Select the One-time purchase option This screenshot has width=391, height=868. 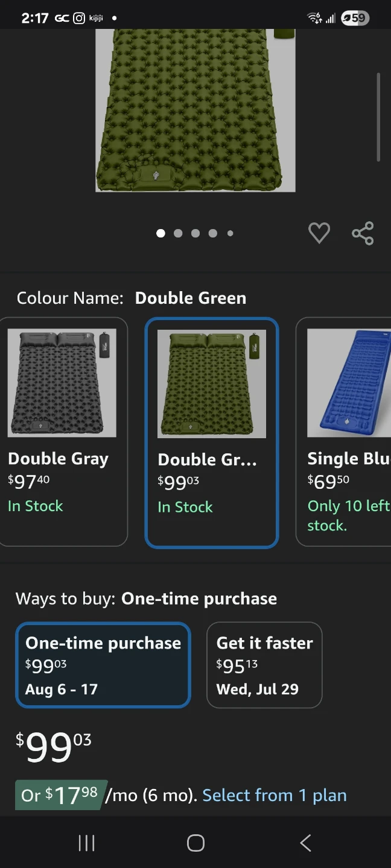tap(103, 665)
